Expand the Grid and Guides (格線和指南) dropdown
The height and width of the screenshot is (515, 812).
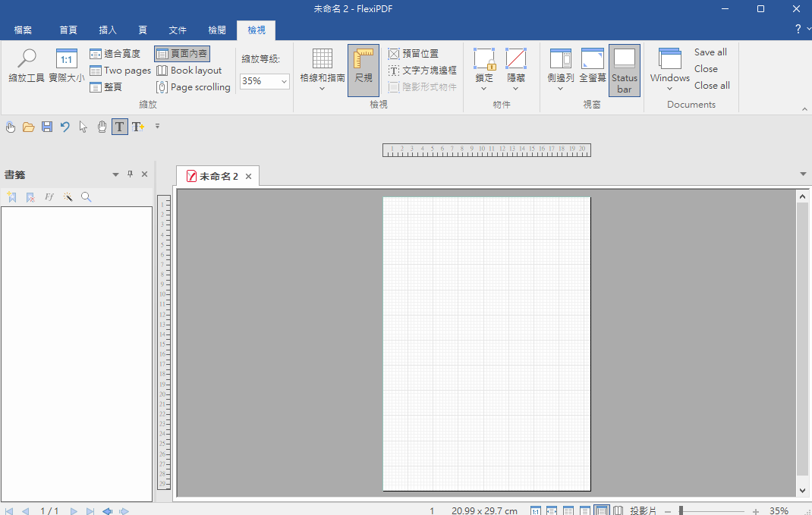click(x=322, y=71)
